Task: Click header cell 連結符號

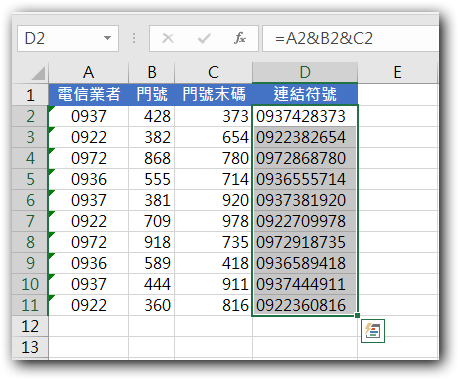Action: pyautogui.click(x=305, y=95)
